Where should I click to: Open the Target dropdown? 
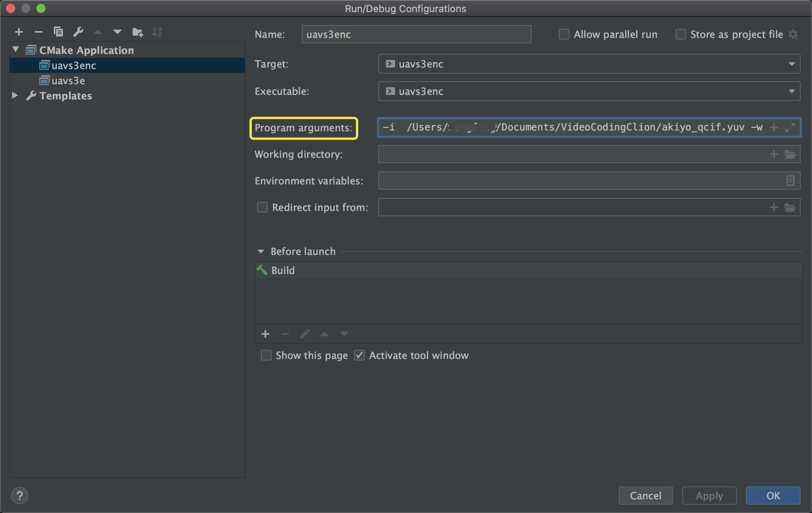(x=792, y=64)
